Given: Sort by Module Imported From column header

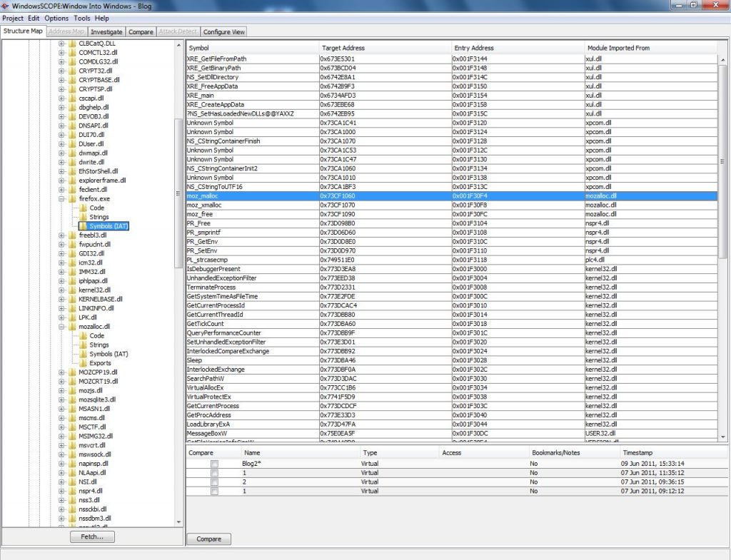Looking at the screenshot, I should point(651,48).
